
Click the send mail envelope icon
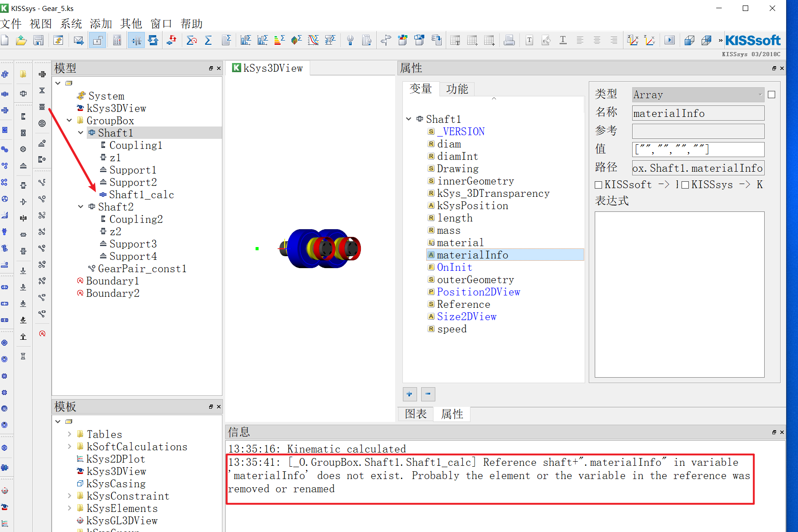[79, 40]
